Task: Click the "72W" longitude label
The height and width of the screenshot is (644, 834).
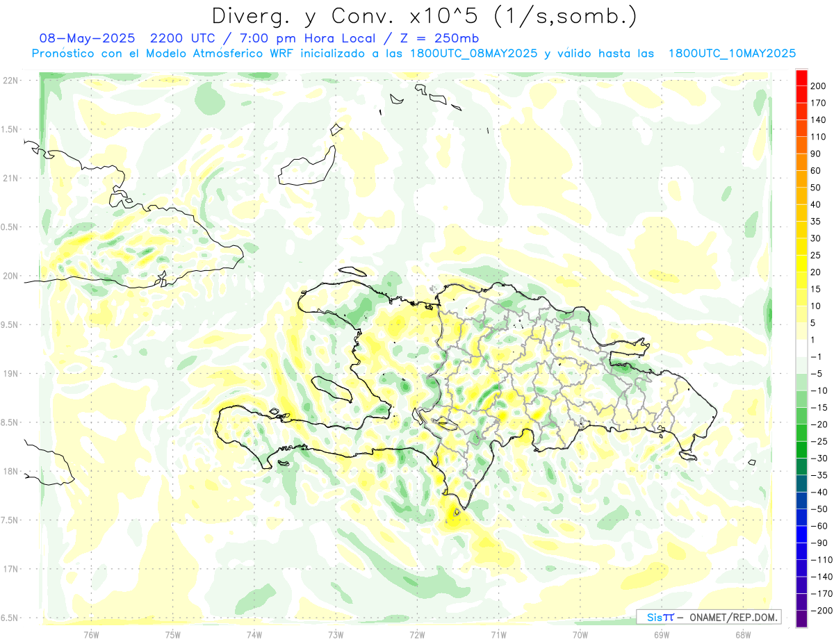Action: point(417,634)
